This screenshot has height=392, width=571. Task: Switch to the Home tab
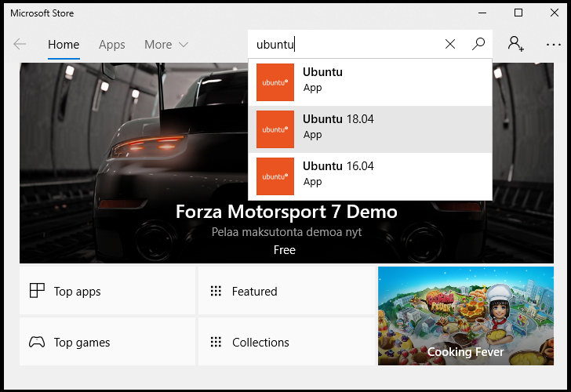tap(64, 45)
